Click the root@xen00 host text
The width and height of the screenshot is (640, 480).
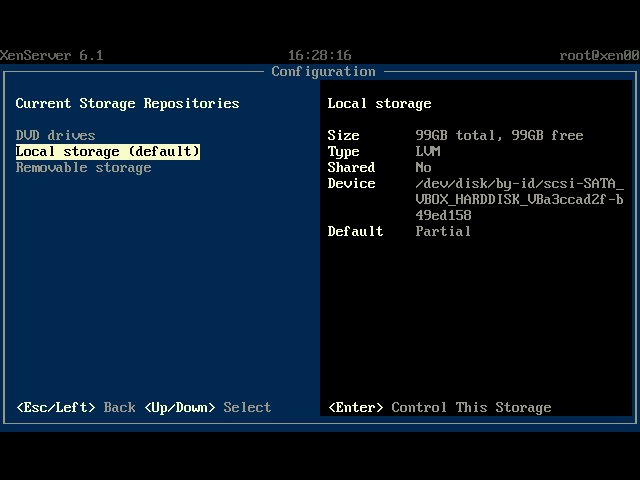(599, 56)
